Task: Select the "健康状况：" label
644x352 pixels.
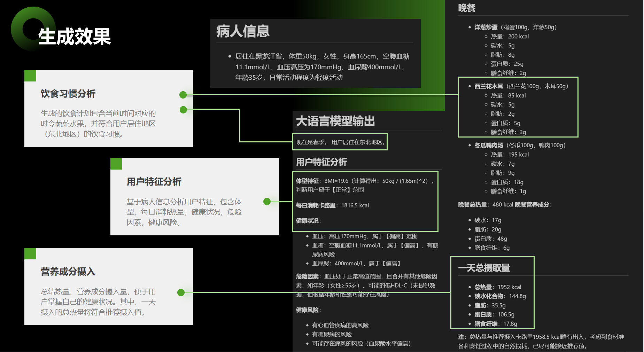Action: pyautogui.click(x=309, y=221)
